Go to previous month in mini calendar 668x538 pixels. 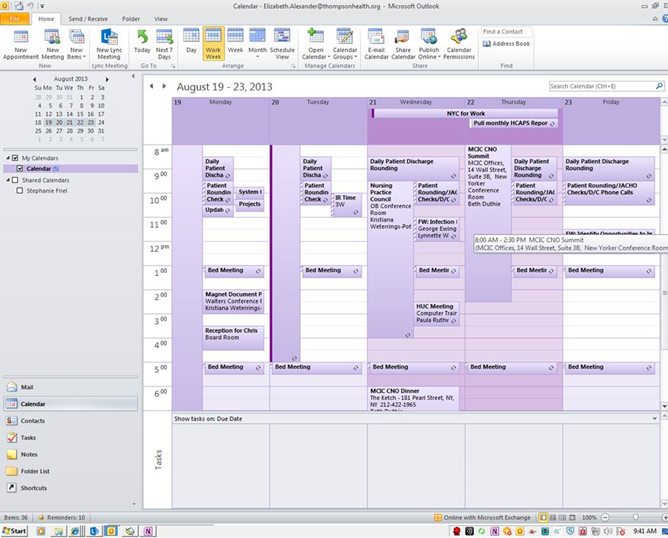click(35, 79)
